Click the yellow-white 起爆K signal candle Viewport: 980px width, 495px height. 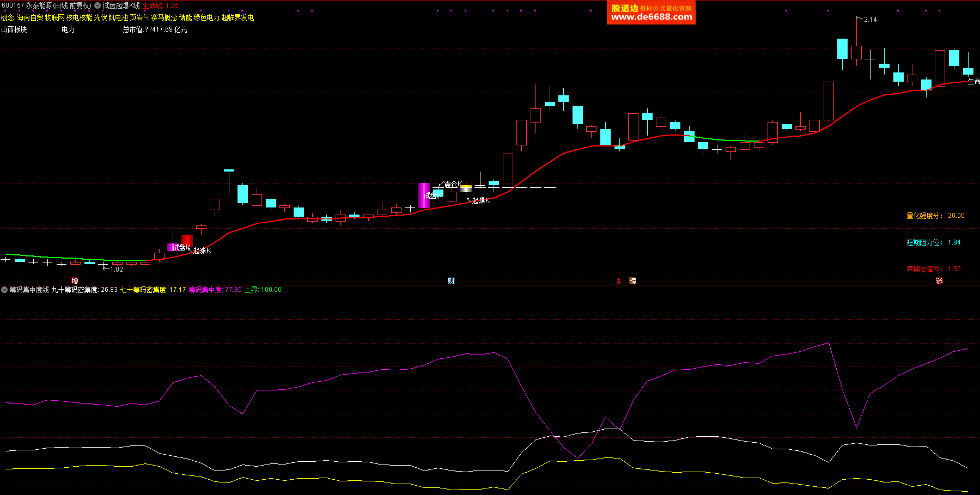(x=466, y=189)
